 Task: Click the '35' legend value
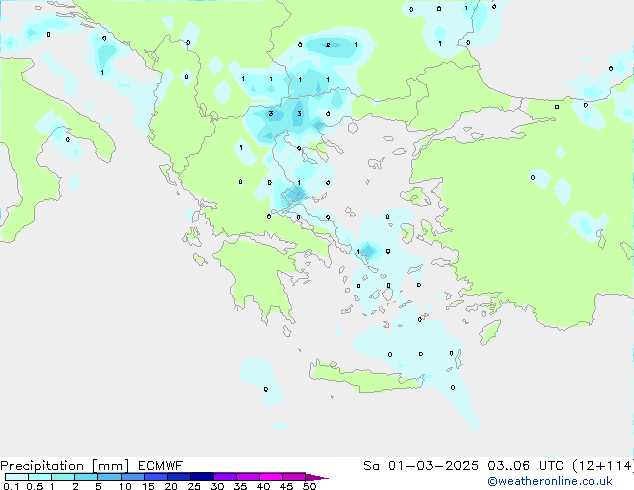click(240, 486)
